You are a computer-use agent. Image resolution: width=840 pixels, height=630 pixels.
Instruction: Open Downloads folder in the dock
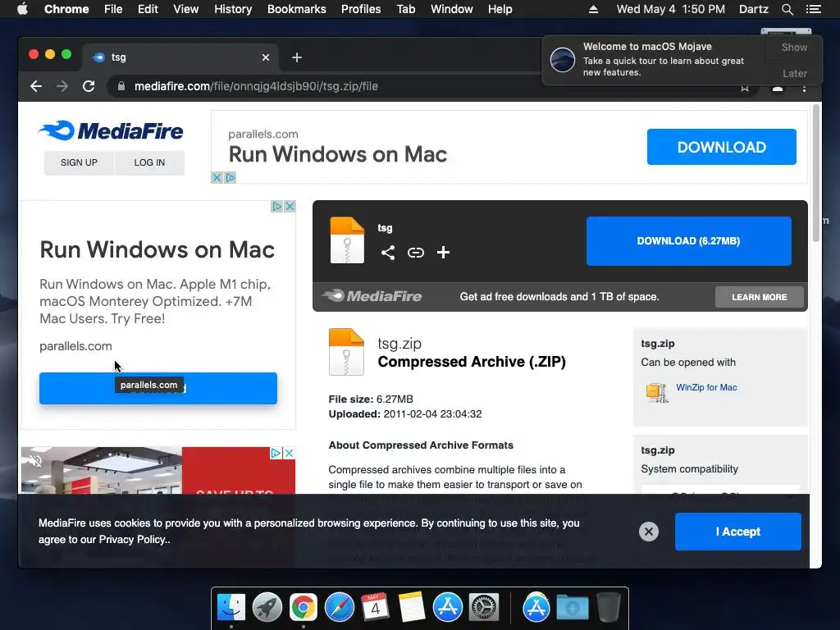(x=573, y=608)
